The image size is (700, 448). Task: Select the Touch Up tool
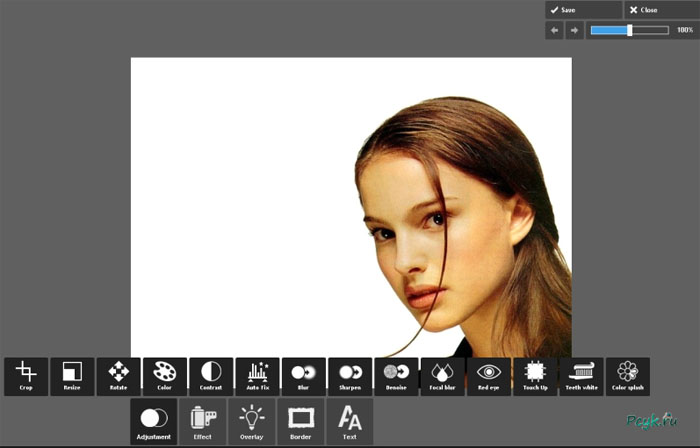tap(535, 377)
